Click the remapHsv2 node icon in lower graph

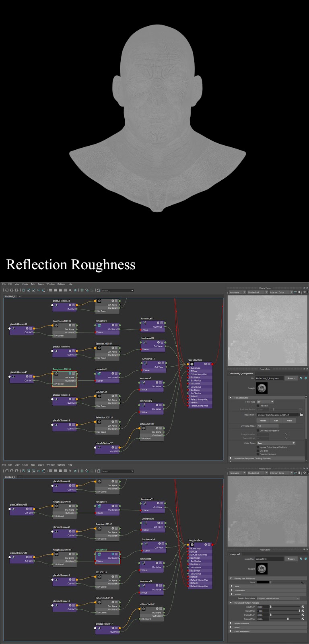coord(99,554)
